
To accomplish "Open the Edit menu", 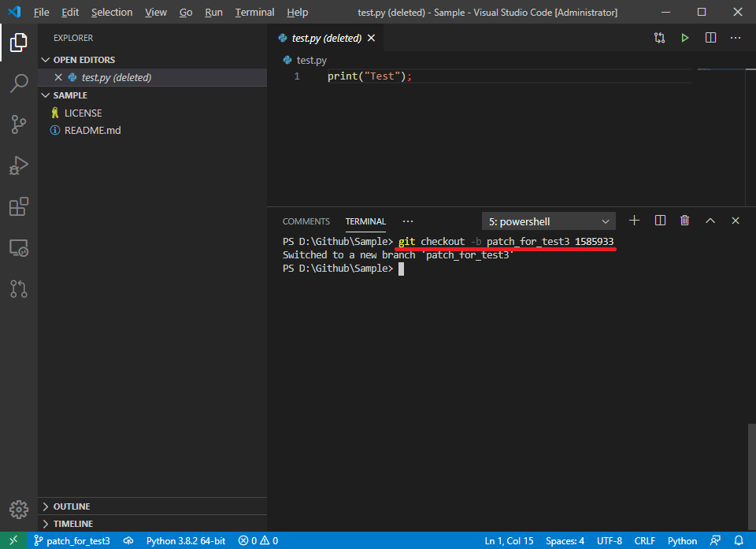I will [70, 12].
